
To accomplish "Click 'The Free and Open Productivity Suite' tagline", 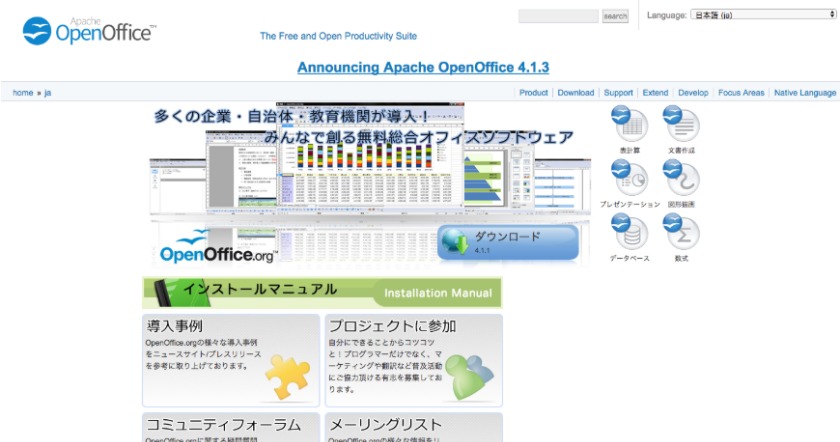I will pyautogui.click(x=338, y=36).
